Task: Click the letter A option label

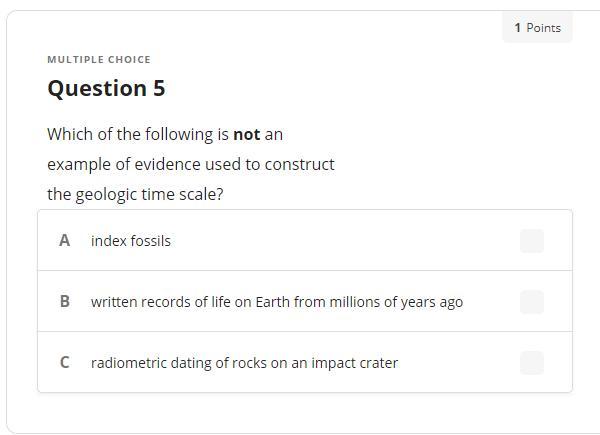Action: (x=65, y=241)
